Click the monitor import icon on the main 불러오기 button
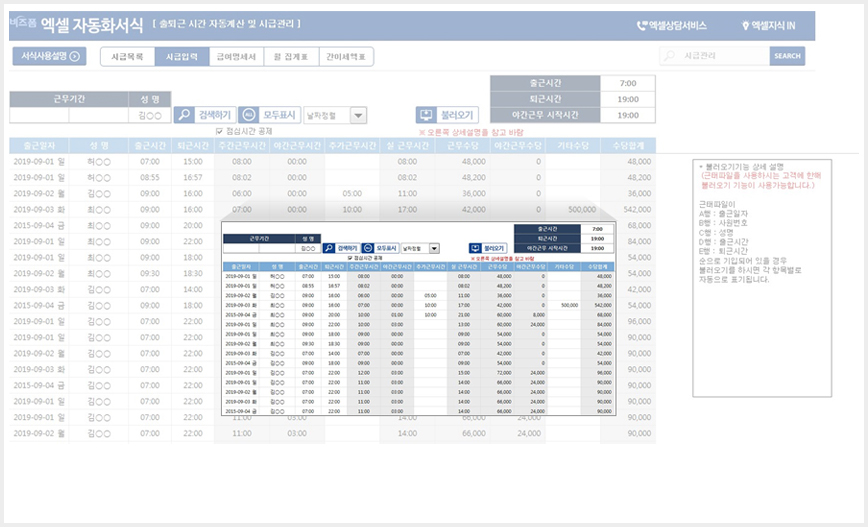The width and height of the screenshot is (868, 527). point(426,115)
